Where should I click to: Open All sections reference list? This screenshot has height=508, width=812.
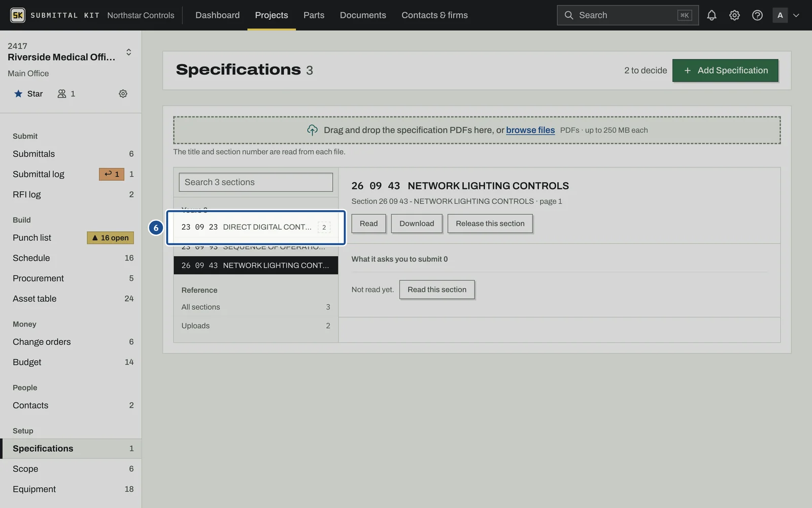point(256,307)
